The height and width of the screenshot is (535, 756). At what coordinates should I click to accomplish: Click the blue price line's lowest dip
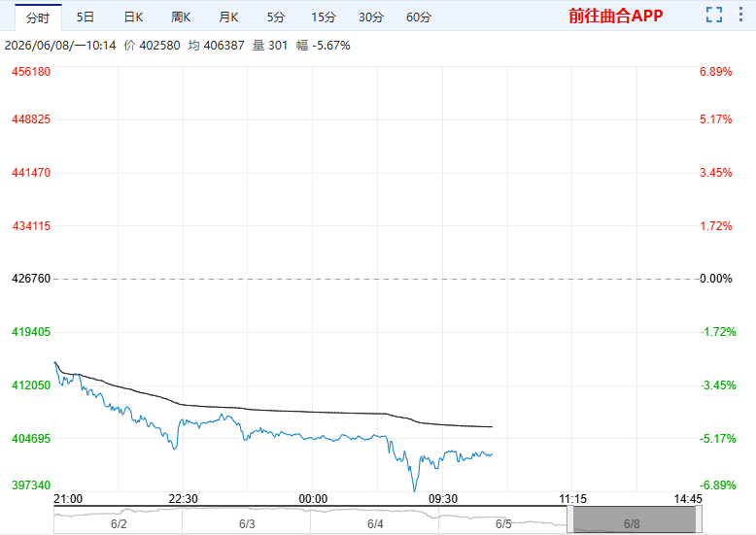click(x=414, y=489)
